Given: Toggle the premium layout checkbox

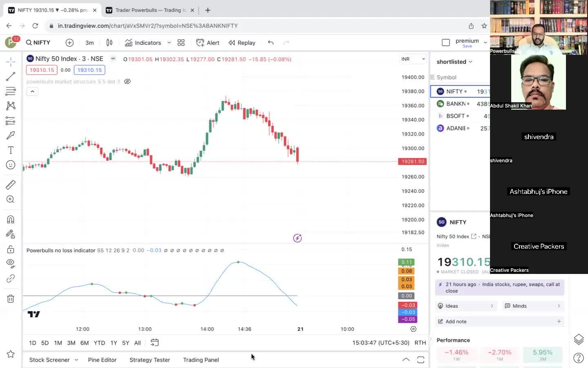Looking at the screenshot, I should [446, 43].
